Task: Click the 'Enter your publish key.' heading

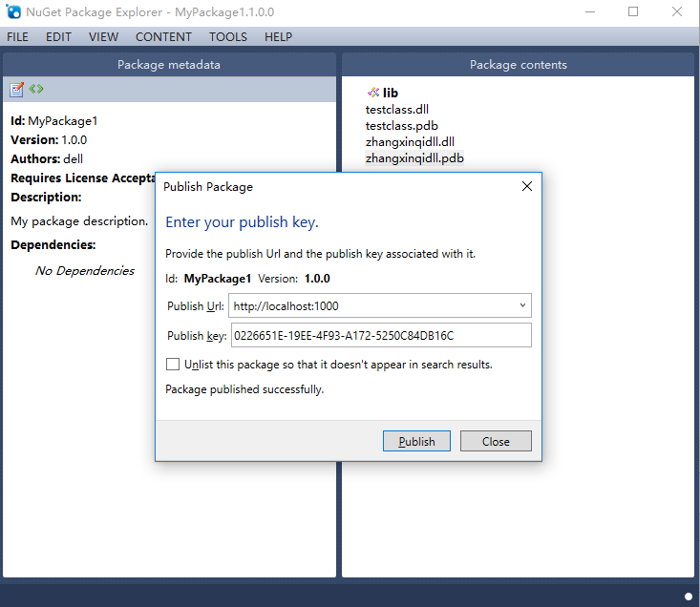Action: tap(242, 222)
